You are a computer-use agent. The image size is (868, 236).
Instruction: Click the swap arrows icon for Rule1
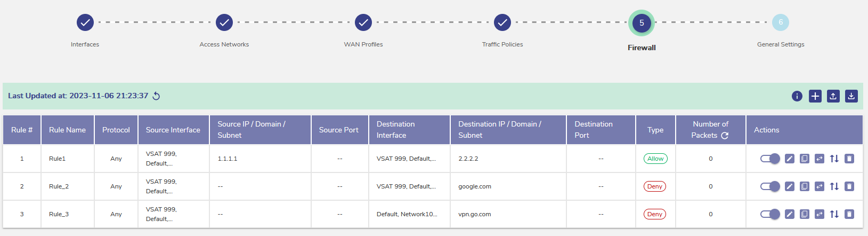pyautogui.click(x=820, y=159)
